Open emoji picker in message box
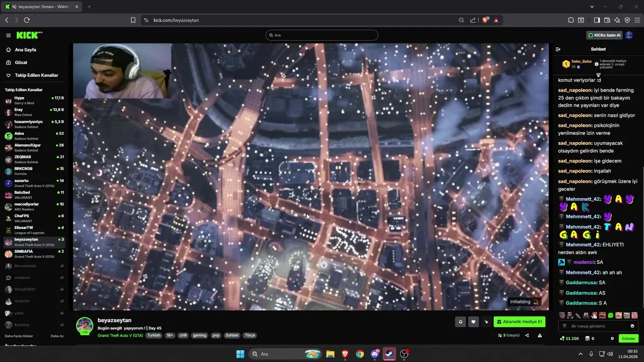This screenshot has height=362, width=644. [x=632, y=326]
